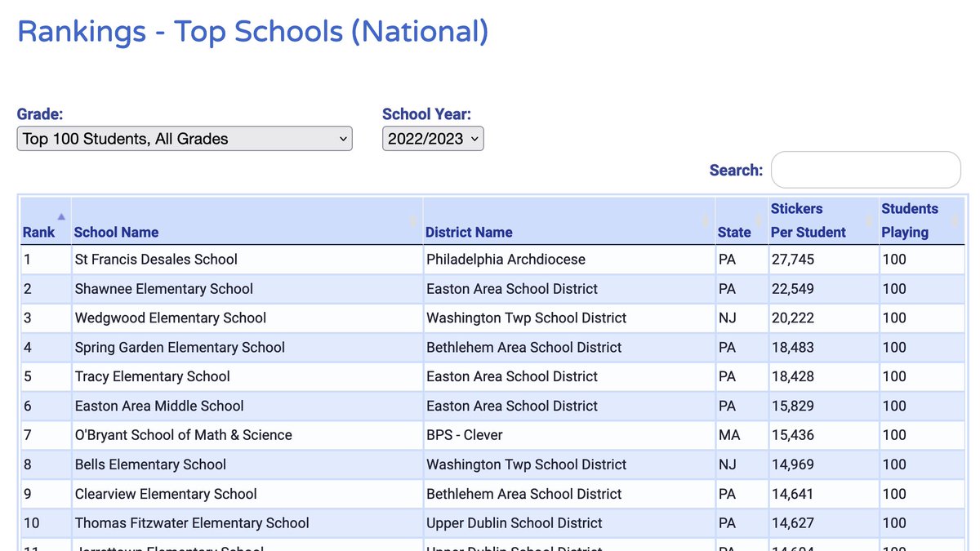
Task: Select Tracy Elementary School cell
Action: click(247, 377)
